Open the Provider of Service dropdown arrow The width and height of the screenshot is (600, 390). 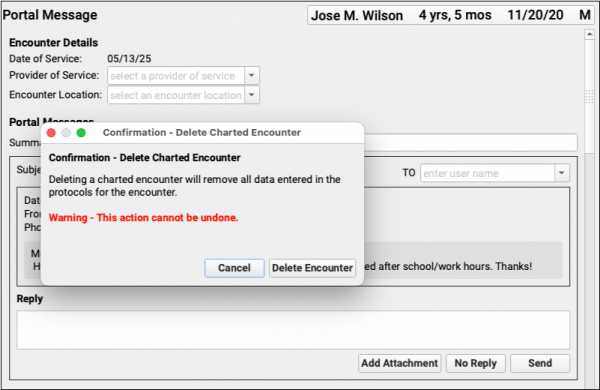[252, 75]
